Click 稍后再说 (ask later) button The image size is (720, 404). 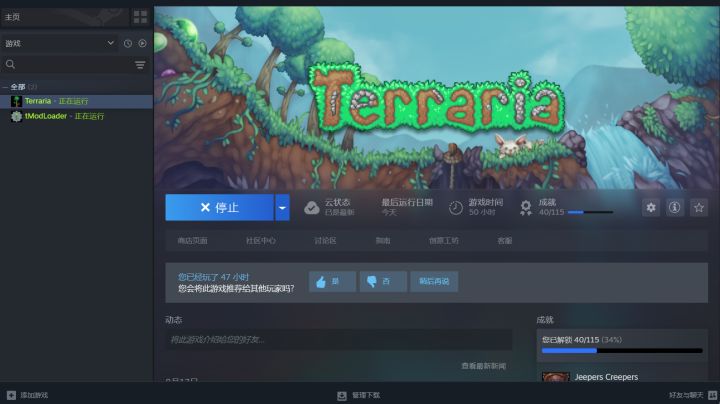tap(434, 281)
